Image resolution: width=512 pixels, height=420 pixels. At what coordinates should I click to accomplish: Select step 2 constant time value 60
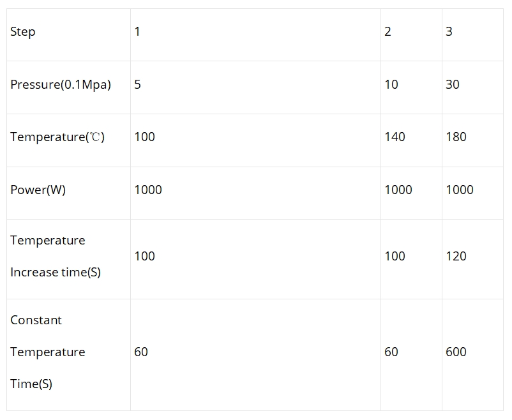point(391,352)
